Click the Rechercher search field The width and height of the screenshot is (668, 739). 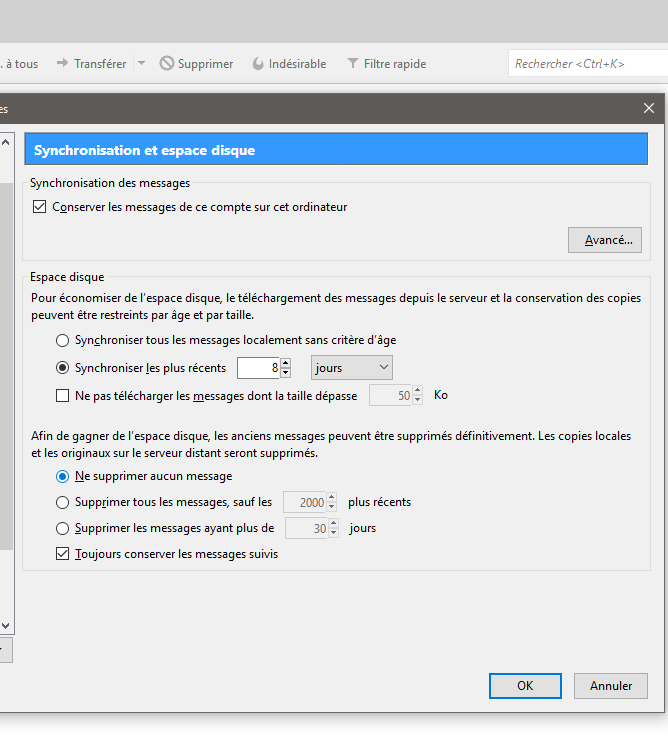[588, 63]
